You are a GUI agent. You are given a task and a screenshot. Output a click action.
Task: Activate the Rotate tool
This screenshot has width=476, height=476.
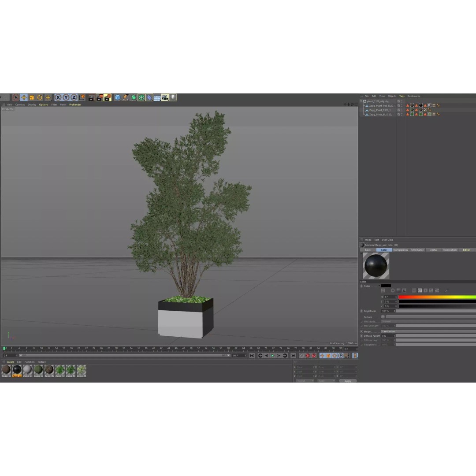click(40, 97)
